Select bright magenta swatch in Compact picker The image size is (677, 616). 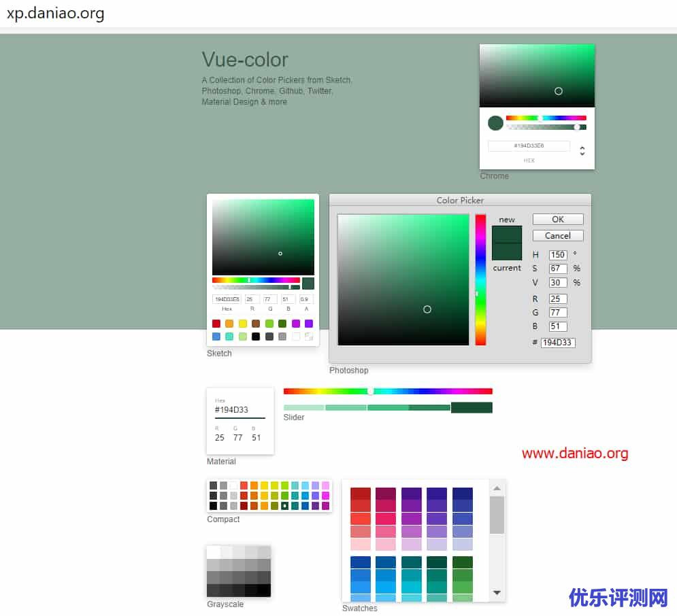coord(325,496)
